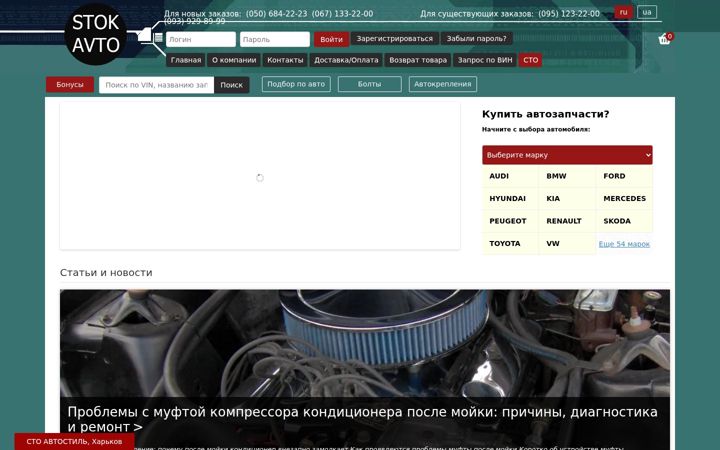The height and width of the screenshot is (450, 720).
Task: Click 'Статьи и новости' heading
Action: point(106,272)
